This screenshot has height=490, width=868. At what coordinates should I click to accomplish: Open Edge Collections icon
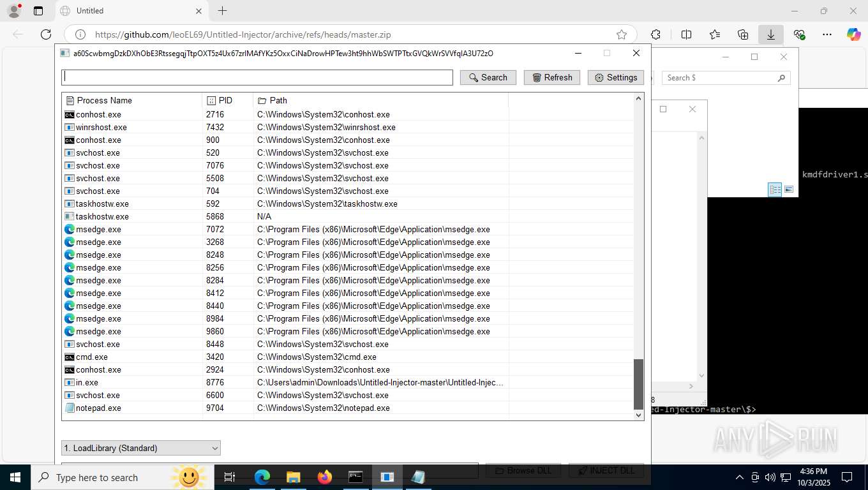743,34
